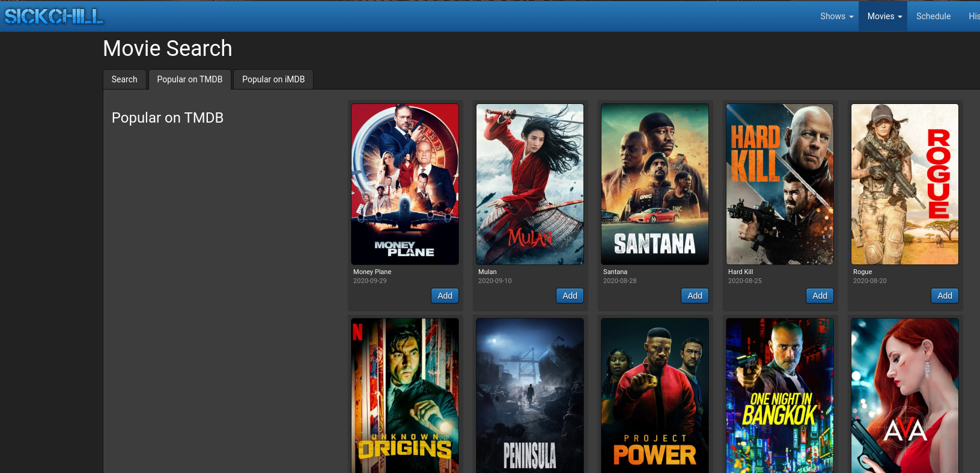Open the Hard Kill poster
This screenshot has height=473, width=980.
pos(780,185)
